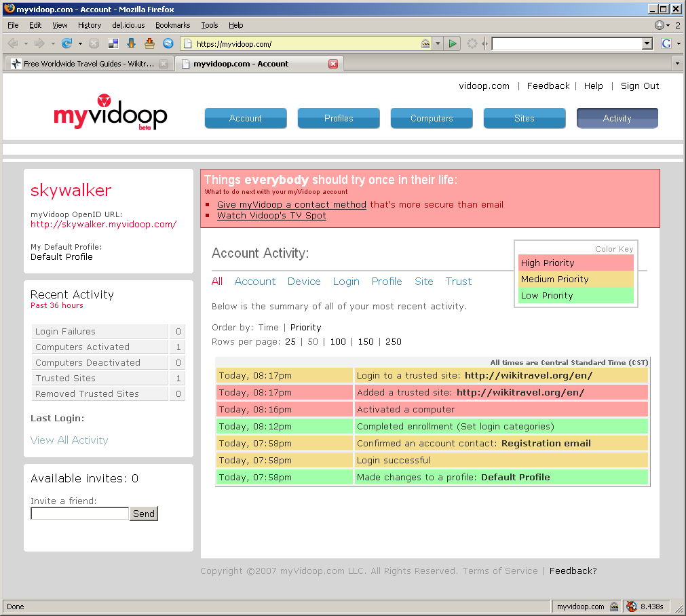This screenshot has width=686, height=616.
Task: Click the address bar URL field
Action: (x=306, y=43)
